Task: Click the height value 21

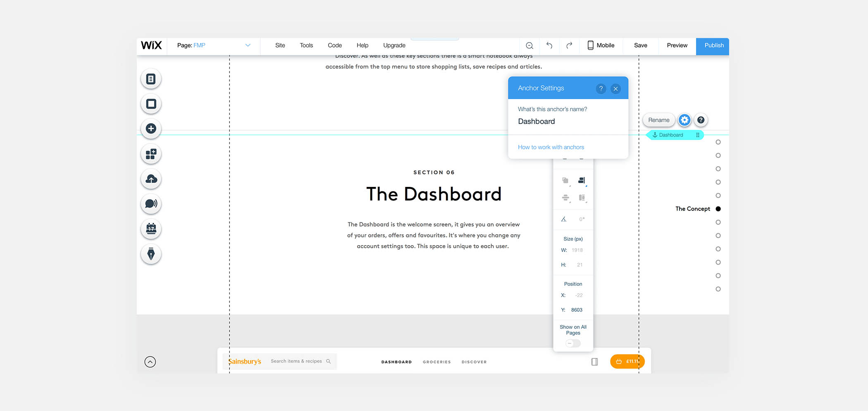Action: pos(579,265)
